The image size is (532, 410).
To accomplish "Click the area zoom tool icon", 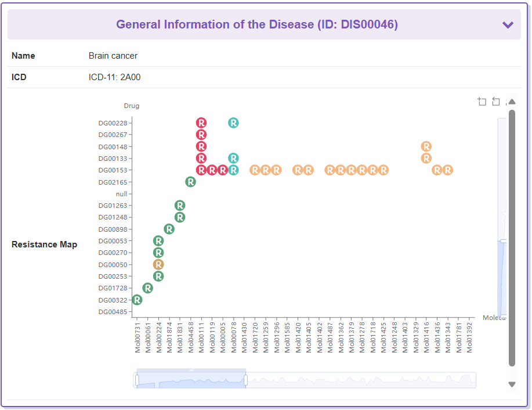I will [482, 102].
